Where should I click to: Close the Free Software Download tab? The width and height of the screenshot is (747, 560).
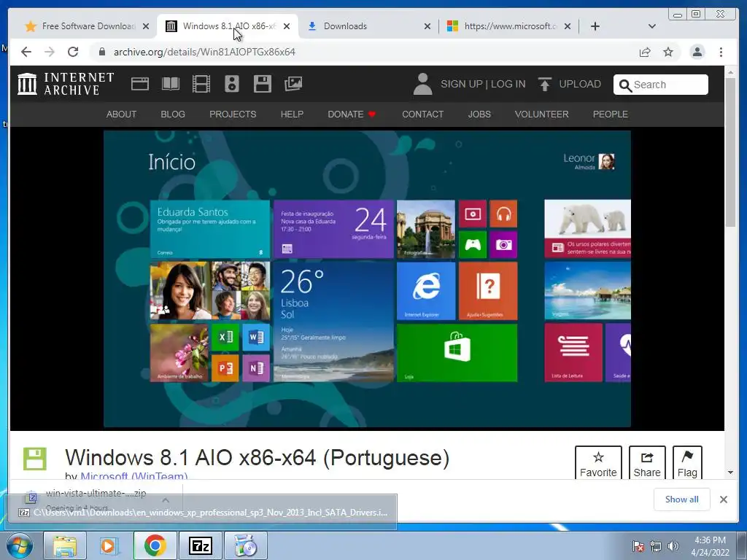[x=146, y=26]
